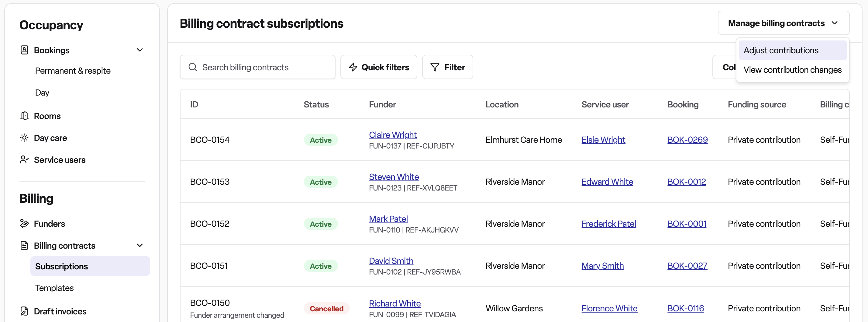Navigate to Draft invoices

click(x=60, y=311)
